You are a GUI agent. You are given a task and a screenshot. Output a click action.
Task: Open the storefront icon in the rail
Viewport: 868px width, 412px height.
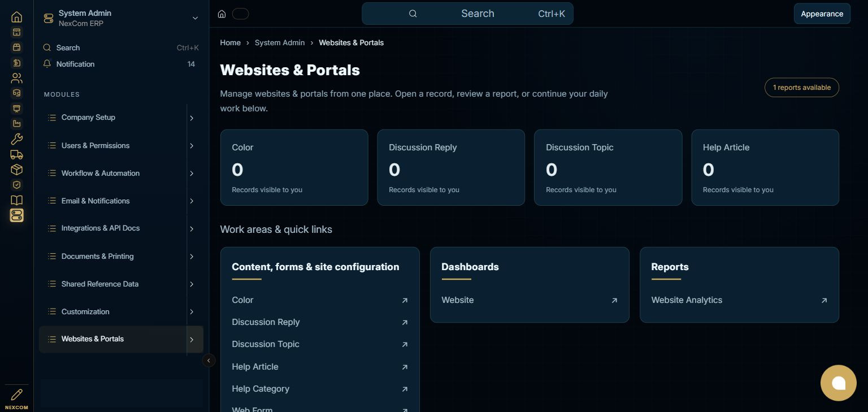point(16,47)
